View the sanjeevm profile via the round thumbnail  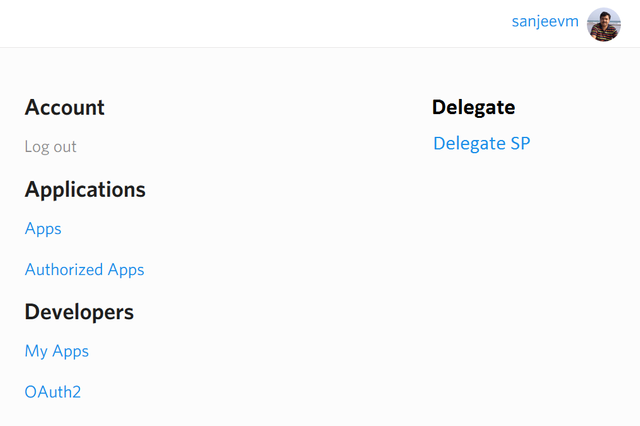coord(604,24)
